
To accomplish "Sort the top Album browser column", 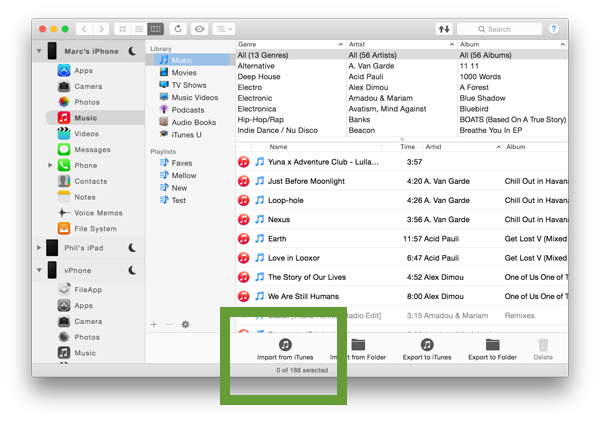I will click(x=512, y=44).
